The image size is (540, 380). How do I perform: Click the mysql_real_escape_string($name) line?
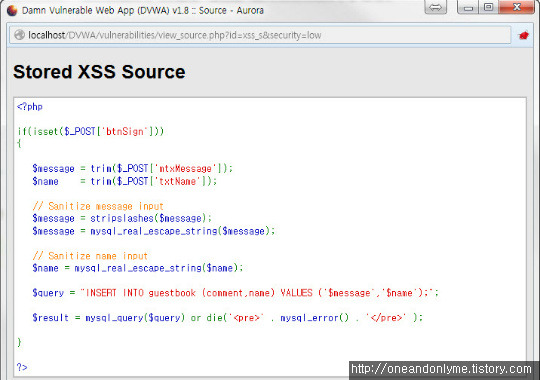[138, 268]
